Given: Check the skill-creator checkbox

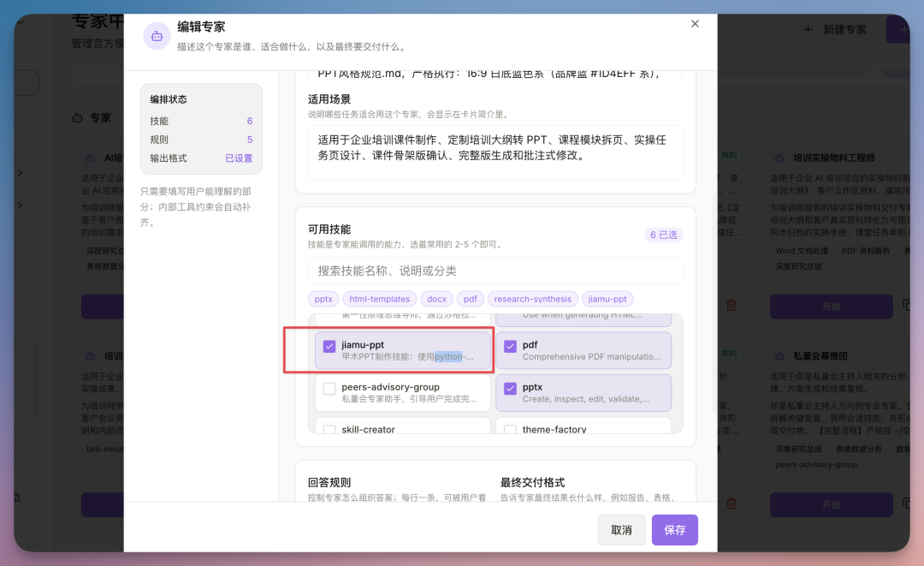Looking at the screenshot, I should click(329, 430).
